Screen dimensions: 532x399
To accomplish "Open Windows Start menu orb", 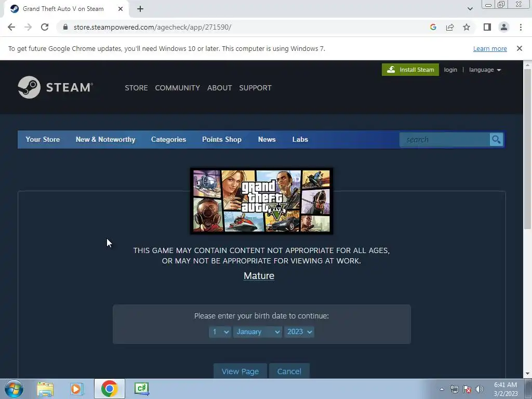I will [14, 389].
